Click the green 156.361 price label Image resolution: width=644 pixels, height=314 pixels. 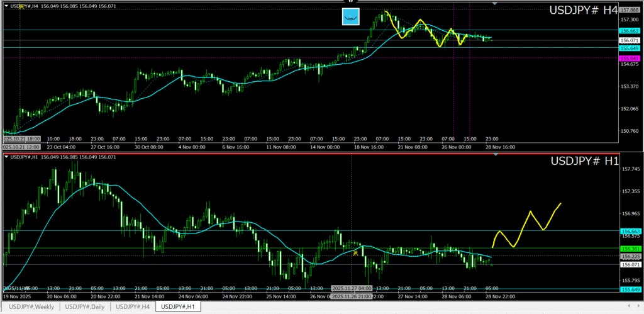630,249
